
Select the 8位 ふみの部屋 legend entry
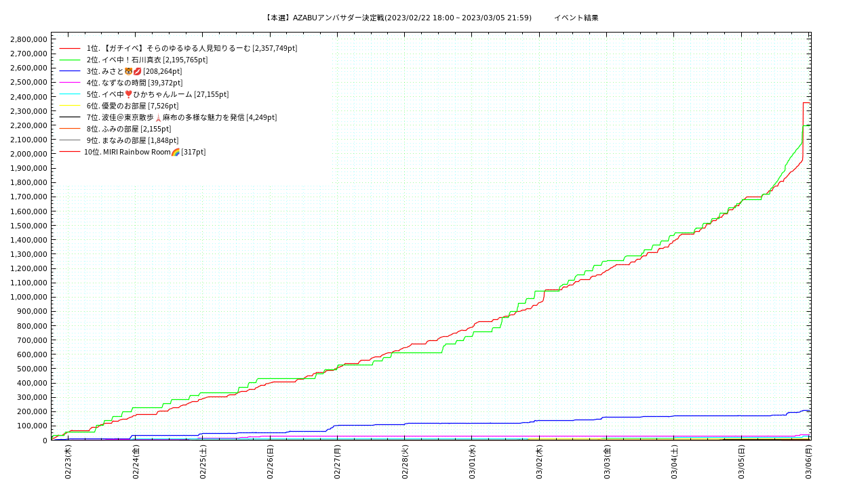point(128,129)
